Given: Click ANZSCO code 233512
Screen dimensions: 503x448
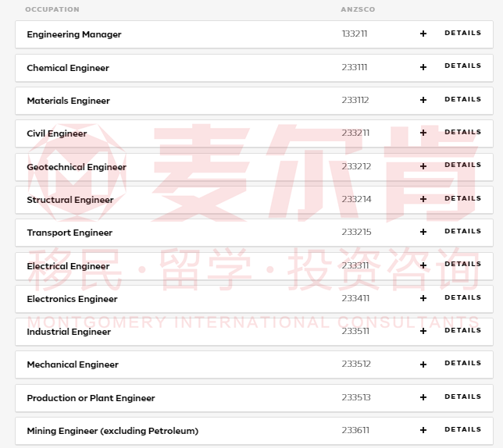Looking at the screenshot, I should coord(356,364).
